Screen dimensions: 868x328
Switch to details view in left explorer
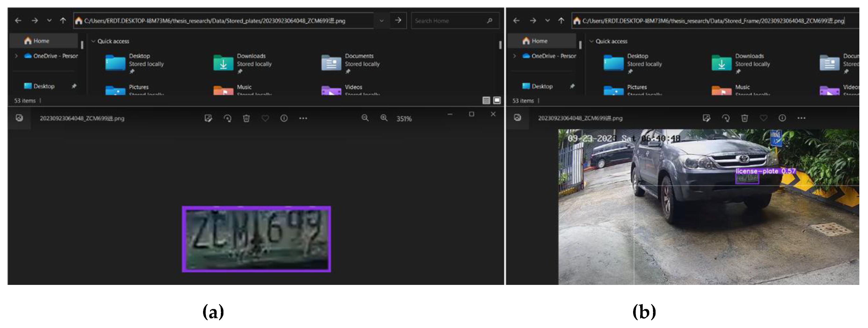[486, 100]
